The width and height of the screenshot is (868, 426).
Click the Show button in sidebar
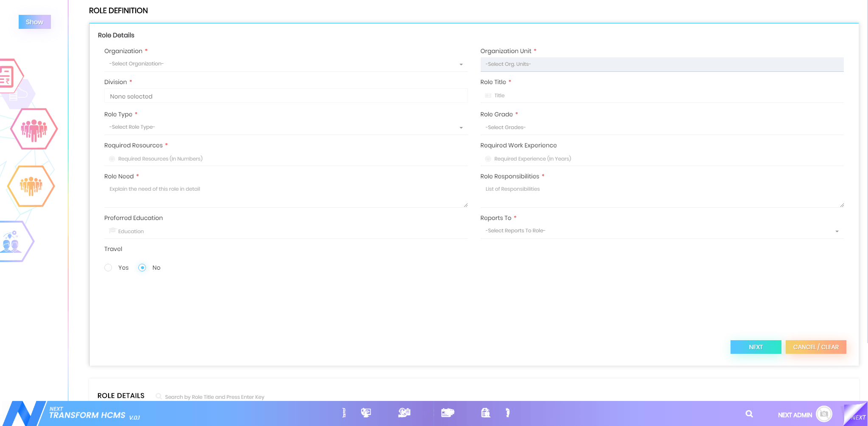pos(35,22)
